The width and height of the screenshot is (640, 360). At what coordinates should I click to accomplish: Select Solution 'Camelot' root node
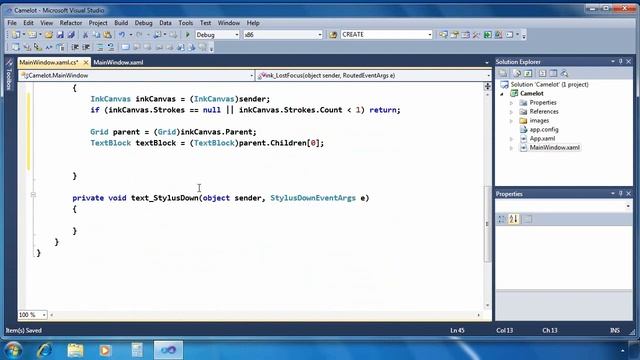(x=549, y=84)
